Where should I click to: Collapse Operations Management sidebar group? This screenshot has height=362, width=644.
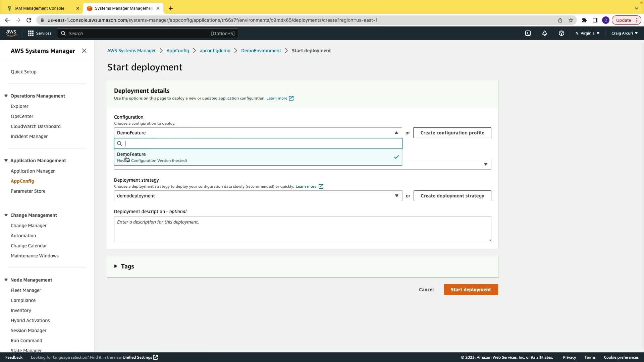[6, 96]
